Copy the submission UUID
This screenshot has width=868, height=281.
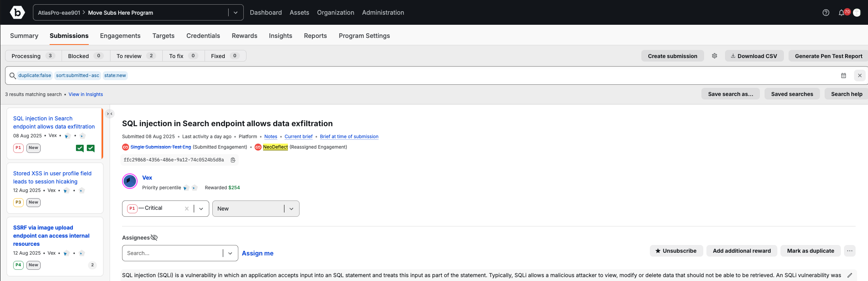click(233, 160)
